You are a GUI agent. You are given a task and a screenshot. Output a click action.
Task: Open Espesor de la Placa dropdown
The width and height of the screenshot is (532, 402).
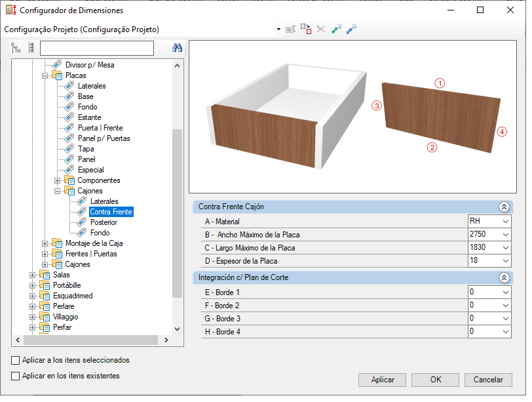506,261
